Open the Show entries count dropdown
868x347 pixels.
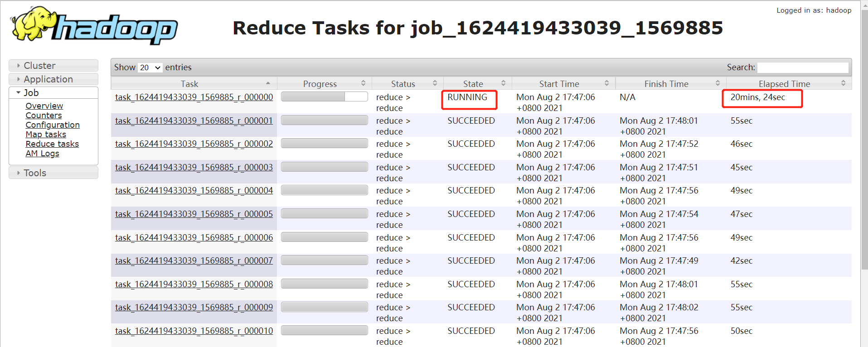(150, 67)
